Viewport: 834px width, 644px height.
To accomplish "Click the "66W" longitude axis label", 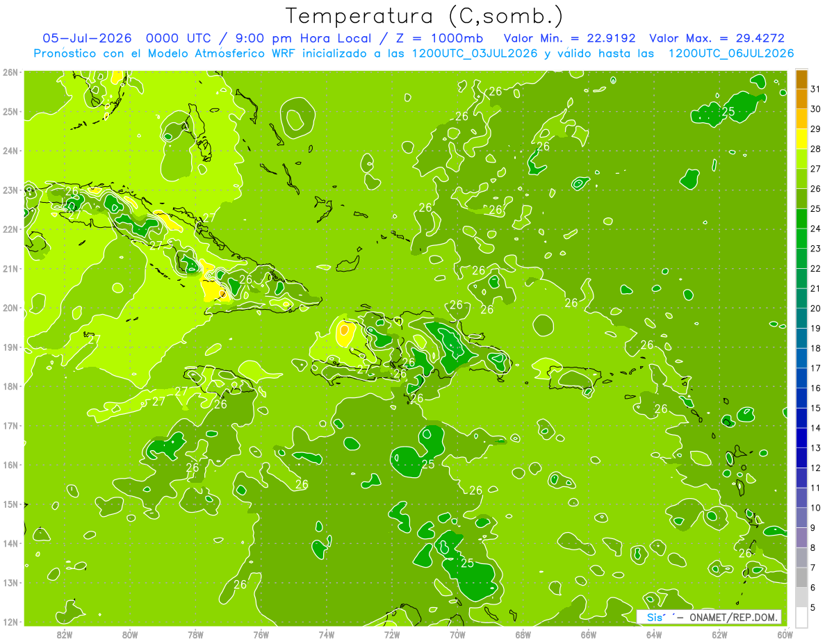I will (588, 635).
